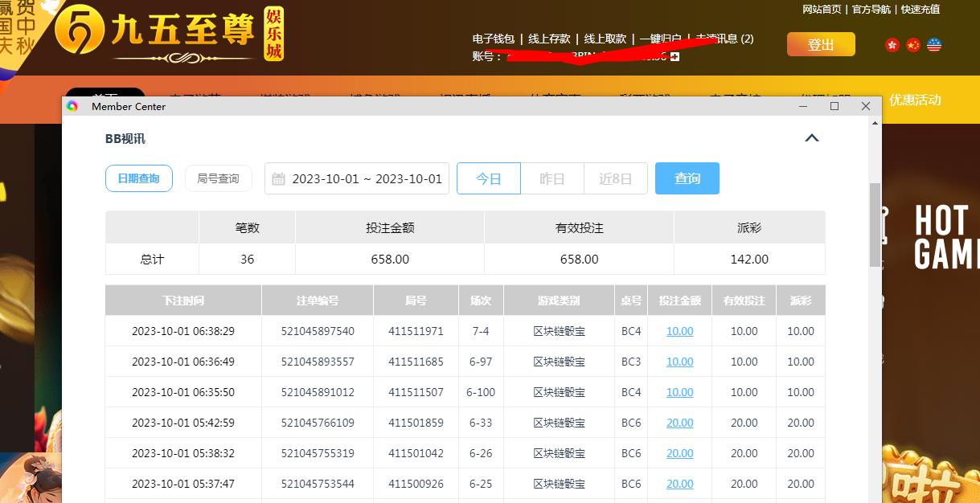The image size is (980, 503).
Task: Click the 场次 column header
Action: pos(481,301)
